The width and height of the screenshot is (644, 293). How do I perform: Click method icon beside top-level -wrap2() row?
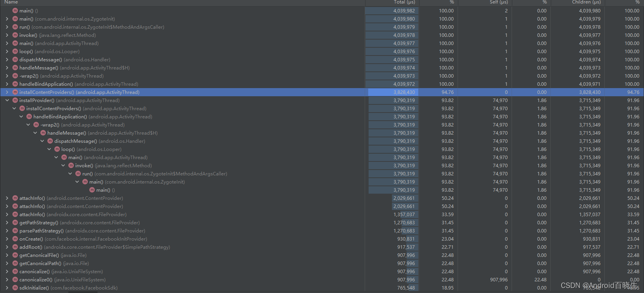coord(15,76)
